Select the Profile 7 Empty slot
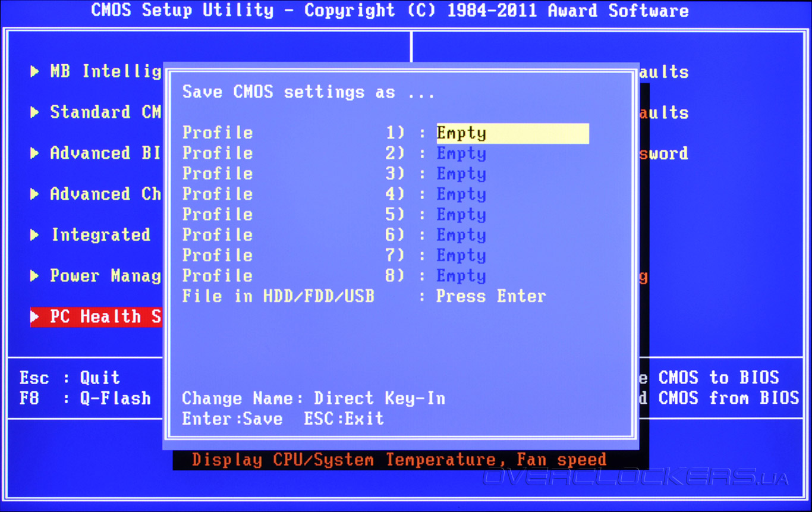This screenshot has height=512, width=812. click(461, 256)
